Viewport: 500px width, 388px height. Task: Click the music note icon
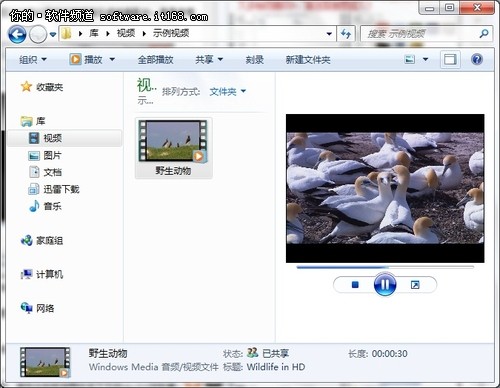tap(34, 206)
